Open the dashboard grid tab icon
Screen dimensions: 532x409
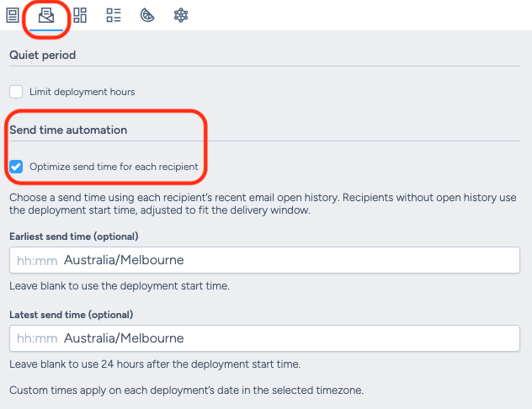pyautogui.click(x=80, y=16)
